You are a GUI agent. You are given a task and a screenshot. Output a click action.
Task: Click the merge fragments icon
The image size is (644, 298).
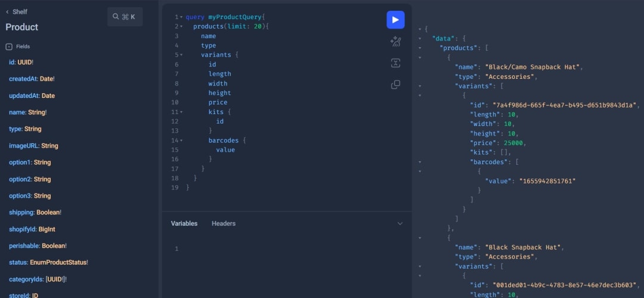[x=395, y=63]
